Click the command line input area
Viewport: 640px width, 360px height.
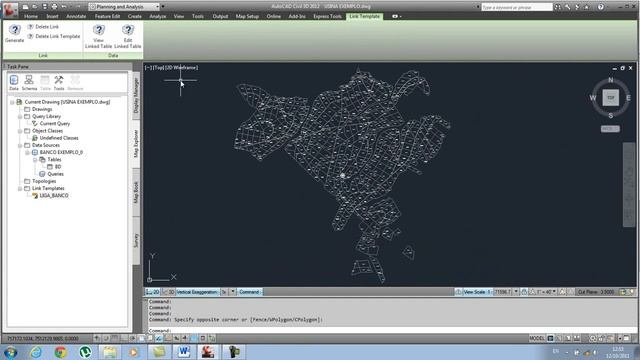[391, 330]
